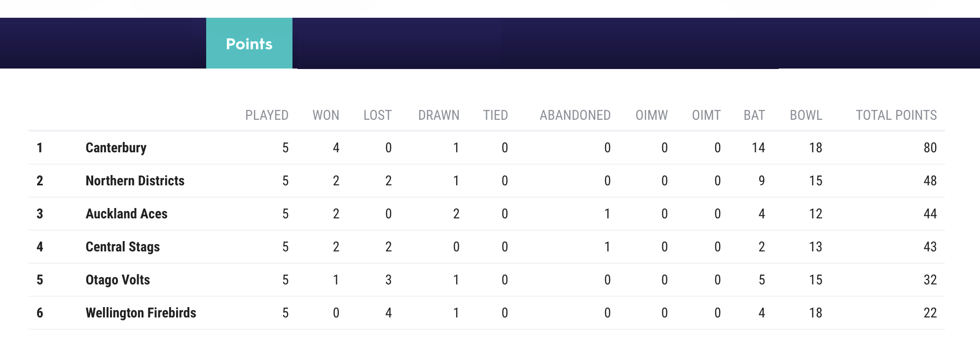Open the Points tab
This screenshot has height=349, width=980.
[x=249, y=43]
